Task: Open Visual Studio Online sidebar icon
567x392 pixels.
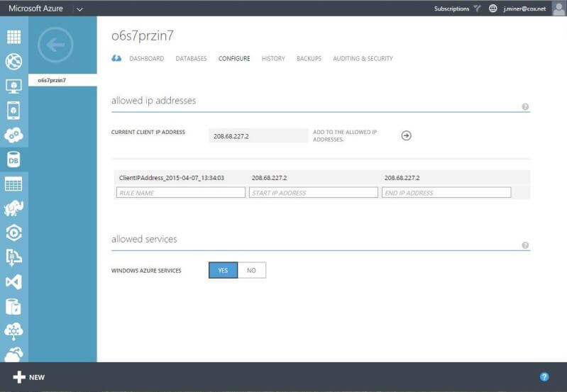Action: 13,281
